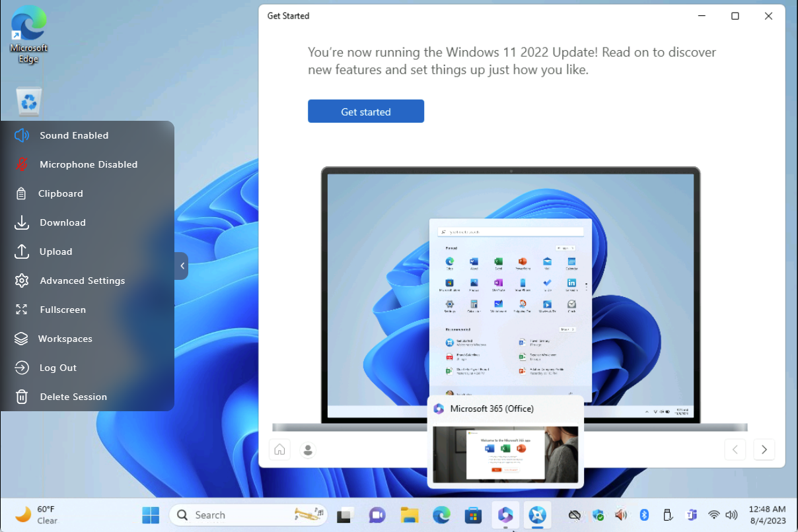Click the Delete Session trash icon
The image size is (798, 532).
22,397
